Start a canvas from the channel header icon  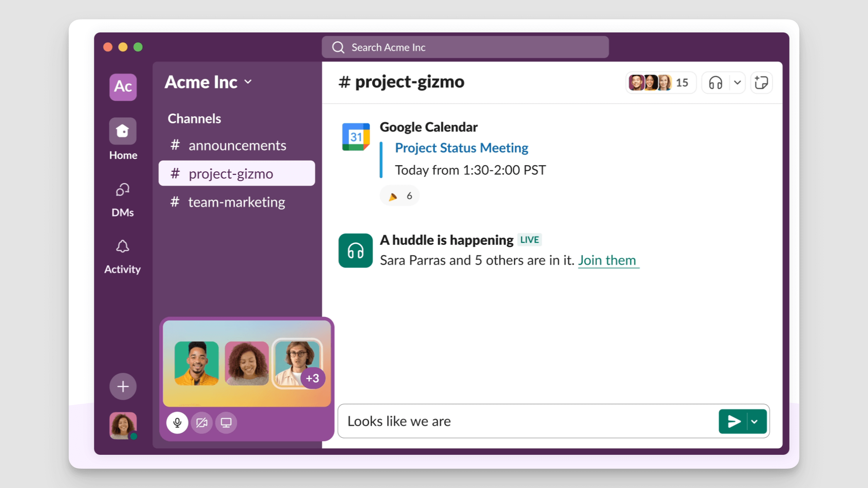[x=761, y=82]
